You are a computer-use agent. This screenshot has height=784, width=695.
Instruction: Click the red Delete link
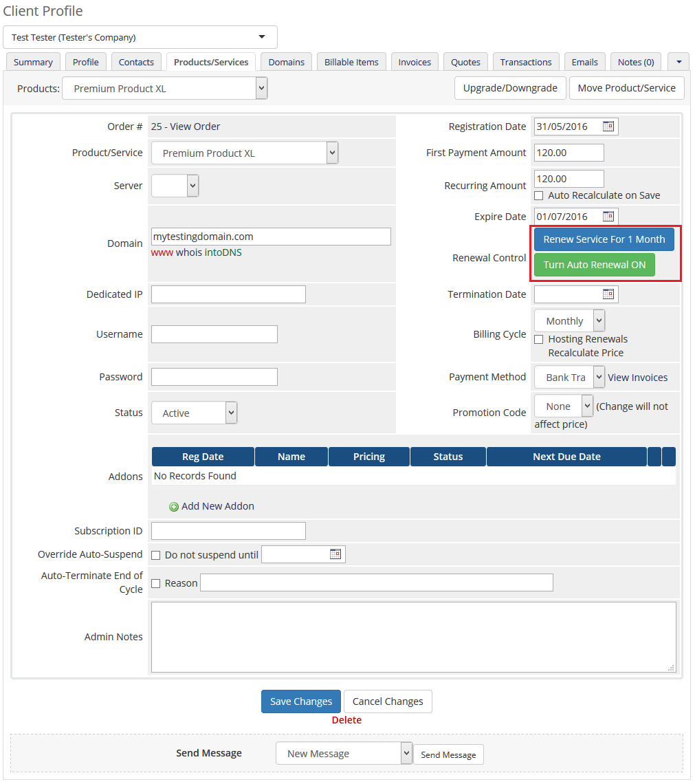[x=346, y=720]
